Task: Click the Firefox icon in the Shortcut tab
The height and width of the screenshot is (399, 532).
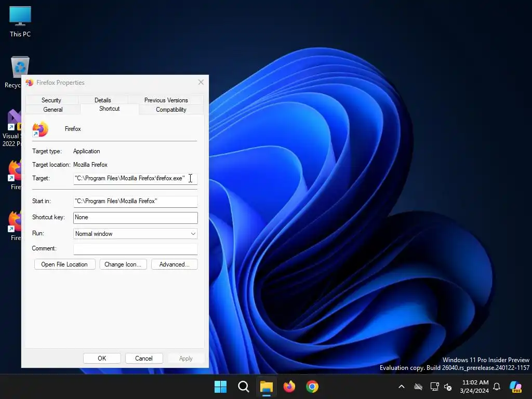Action: (x=40, y=129)
